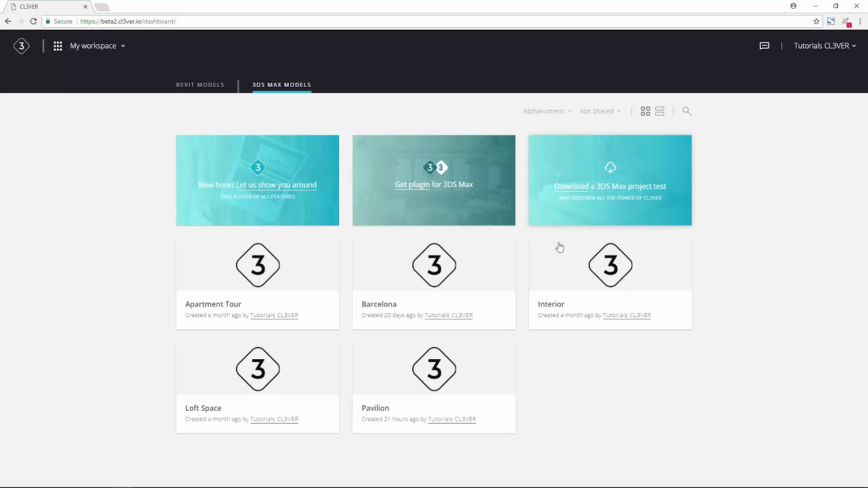Click the sync extension icon in toolbar
This screenshot has height=488, width=868.
pyautogui.click(x=831, y=22)
